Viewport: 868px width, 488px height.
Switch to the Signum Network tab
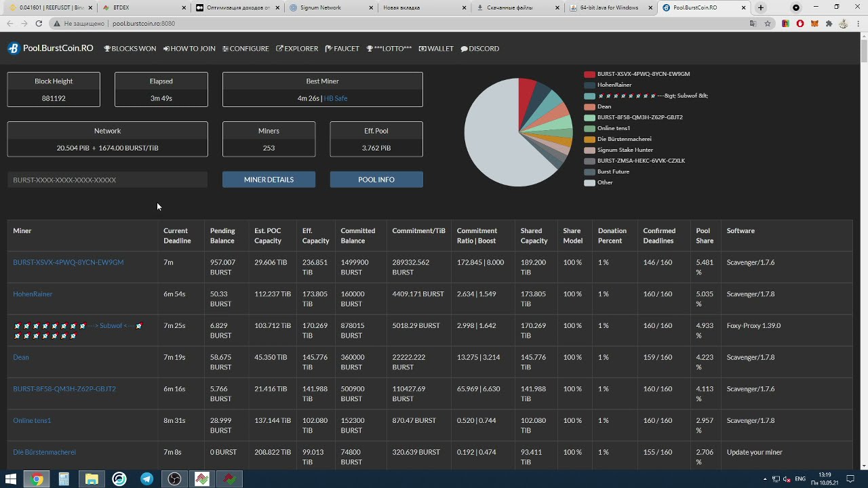click(330, 7)
